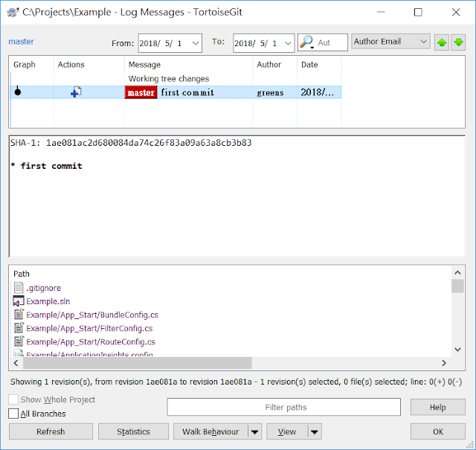Click the Filter paths input field

coord(283,407)
